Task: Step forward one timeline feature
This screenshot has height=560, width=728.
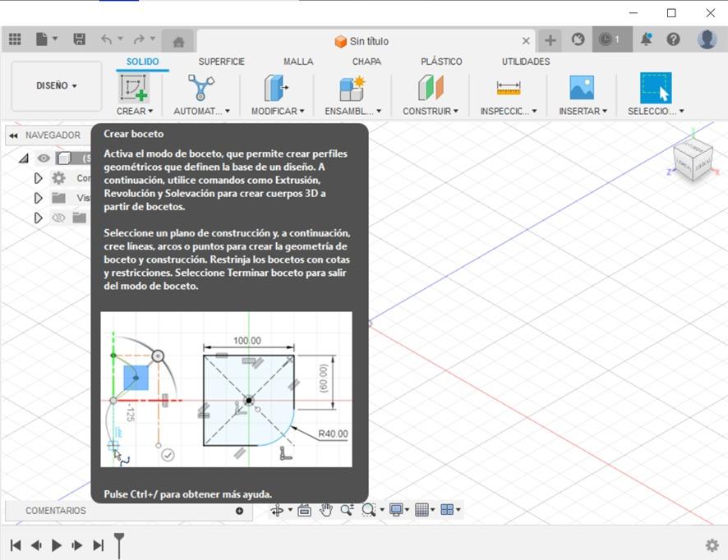Action: [77, 545]
